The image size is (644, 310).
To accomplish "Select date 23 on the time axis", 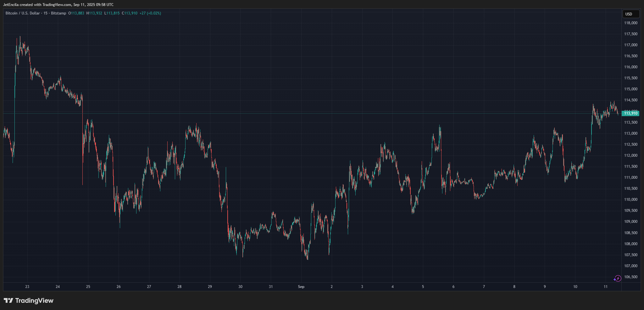I will pyautogui.click(x=27, y=287).
